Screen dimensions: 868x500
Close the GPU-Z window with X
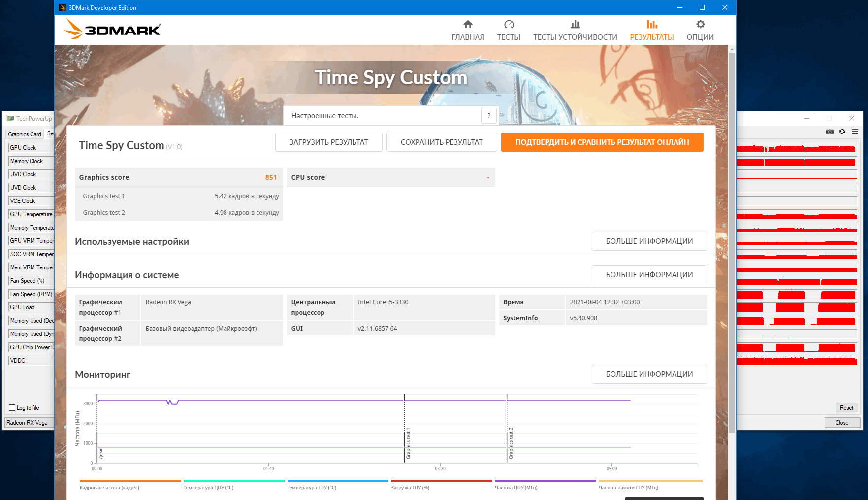coord(852,118)
